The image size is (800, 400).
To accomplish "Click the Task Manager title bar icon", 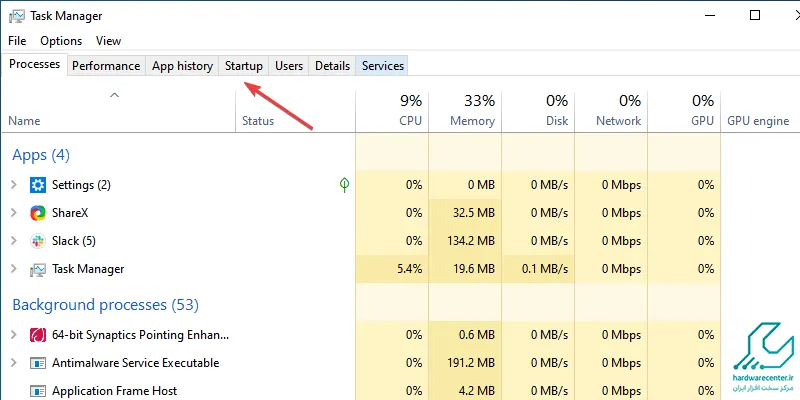I will tap(17, 16).
